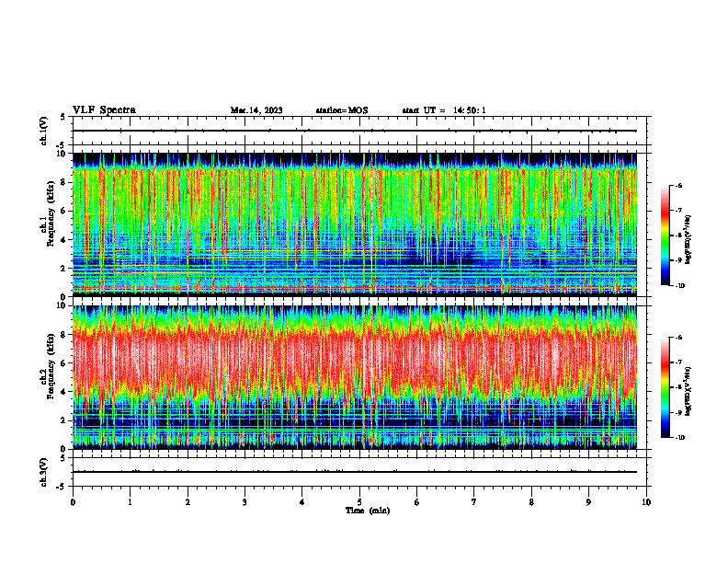728x563 pixels.
Task: Click time axis tick label '6'
Action: pyautogui.click(x=417, y=502)
